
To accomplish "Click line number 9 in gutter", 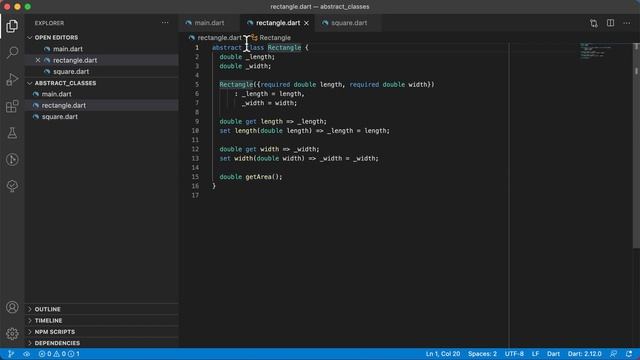I will click(197, 121).
